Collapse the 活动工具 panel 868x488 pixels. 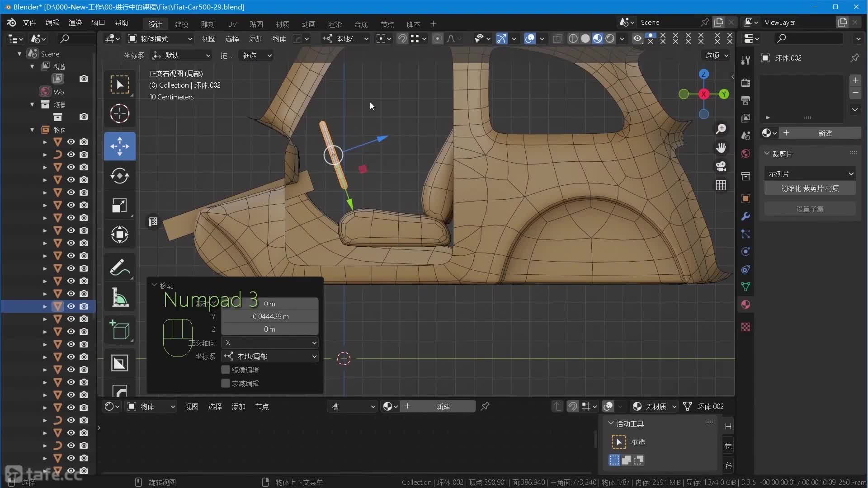[611, 423]
